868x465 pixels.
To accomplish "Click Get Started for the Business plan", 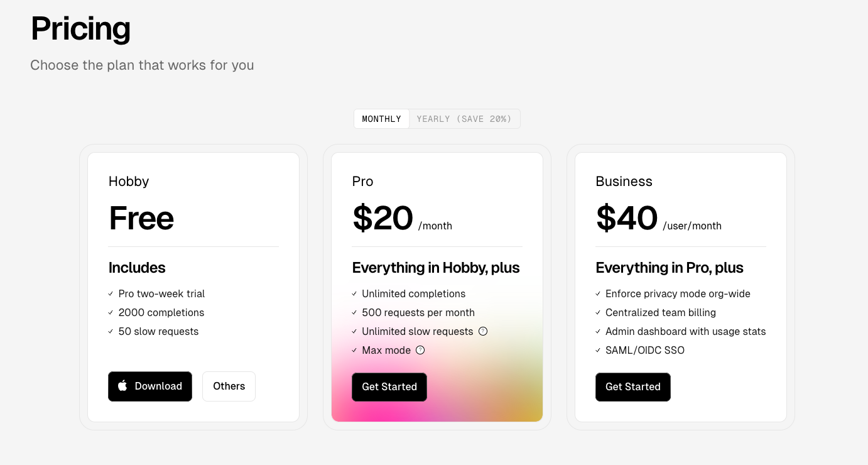I will tap(632, 386).
